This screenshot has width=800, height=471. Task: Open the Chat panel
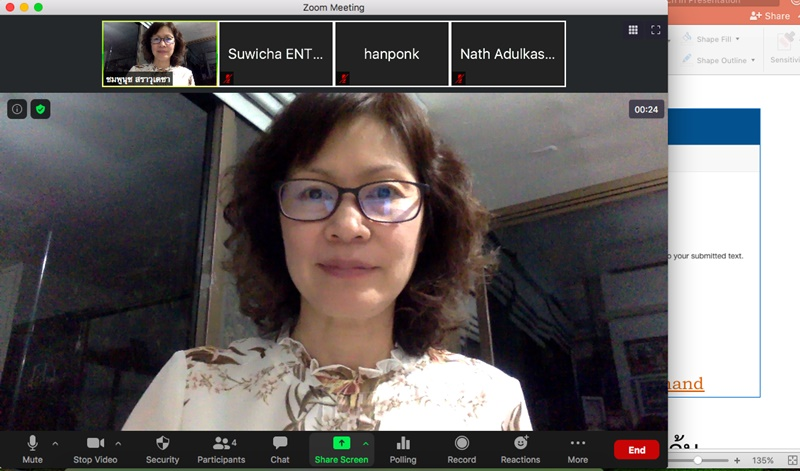coord(280,449)
